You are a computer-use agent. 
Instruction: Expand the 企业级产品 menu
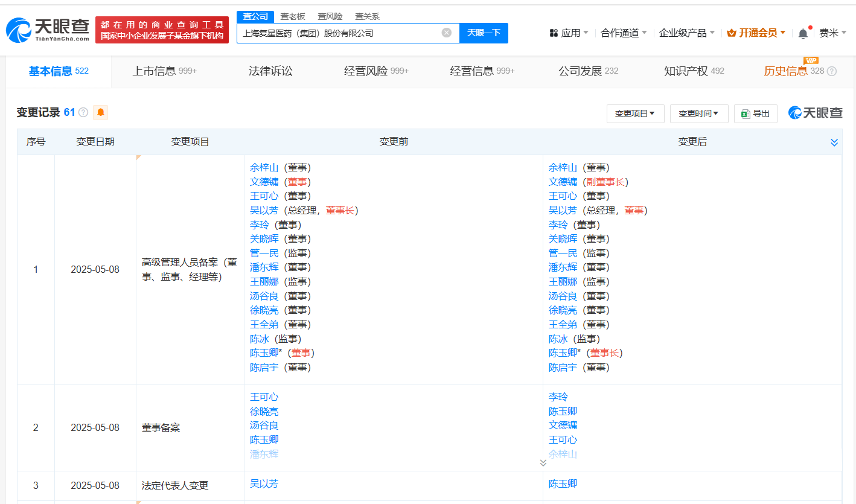(686, 33)
